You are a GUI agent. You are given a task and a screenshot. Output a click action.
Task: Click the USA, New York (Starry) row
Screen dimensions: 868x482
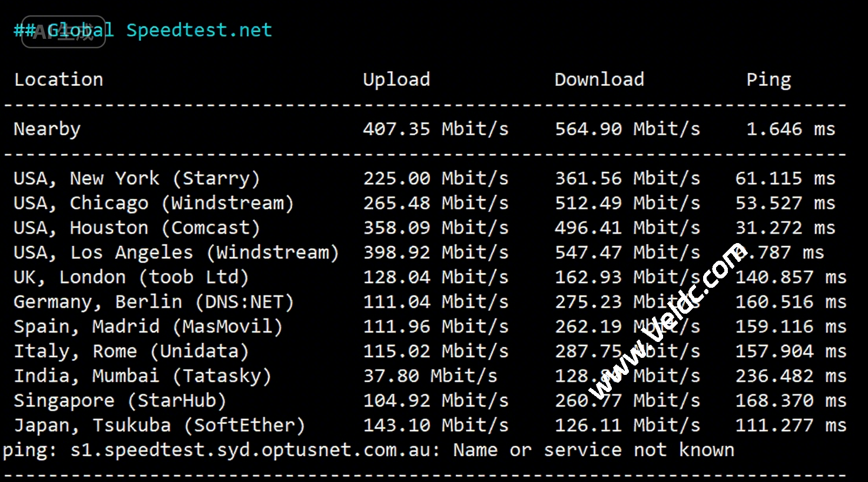pos(137,178)
